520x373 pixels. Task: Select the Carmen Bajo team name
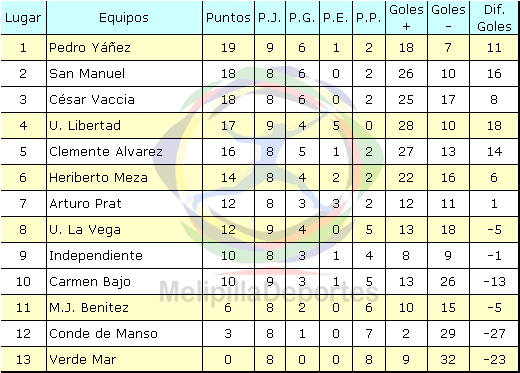pyautogui.click(x=90, y=281)
